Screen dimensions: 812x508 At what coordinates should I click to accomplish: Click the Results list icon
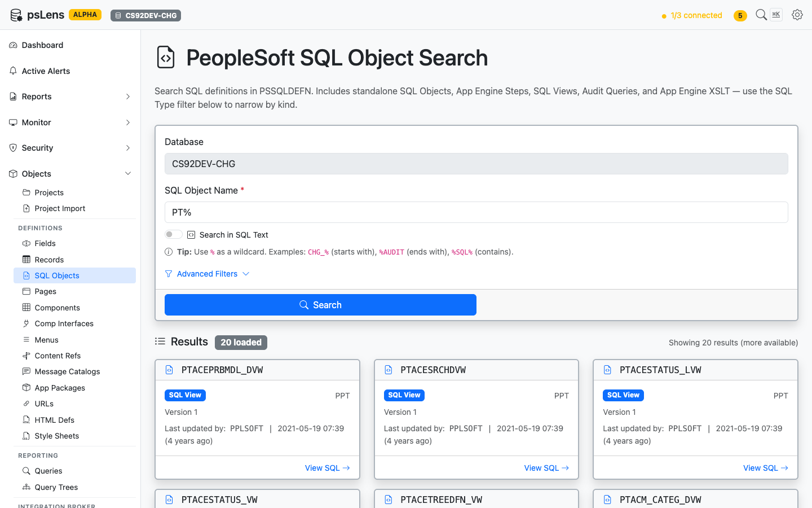point(160,341)
